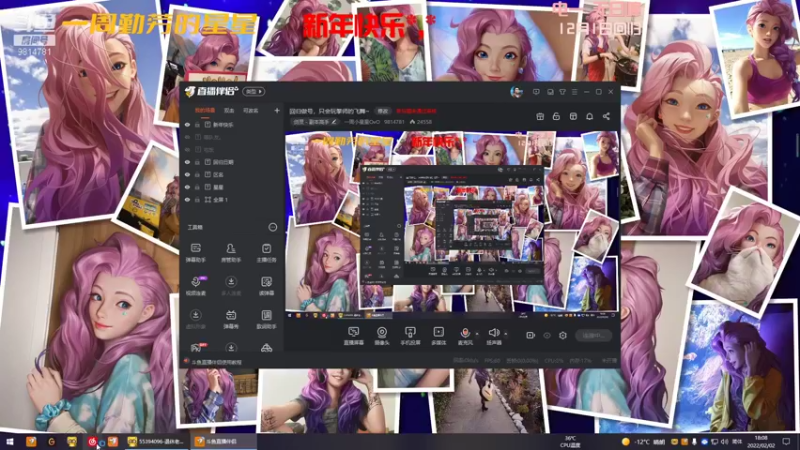
Task: Hide the 新年快乐 layer
Action: point(187,124)
